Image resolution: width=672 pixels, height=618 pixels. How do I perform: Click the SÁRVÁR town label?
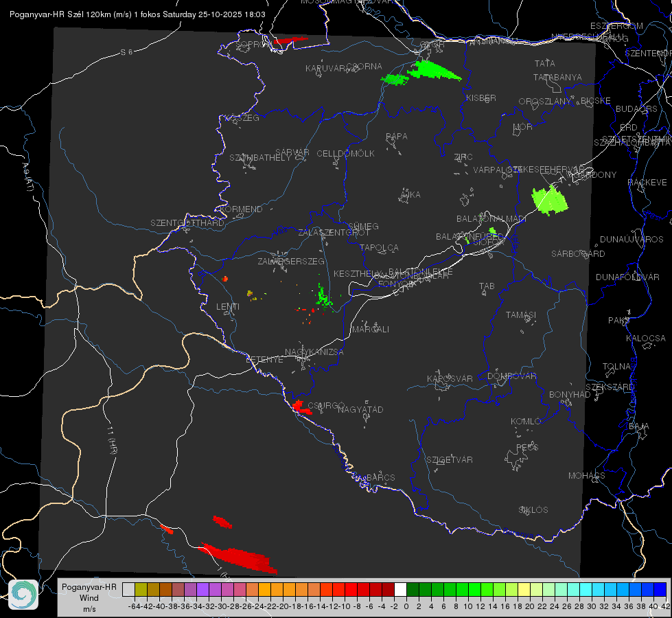click(x=292, y=152)
